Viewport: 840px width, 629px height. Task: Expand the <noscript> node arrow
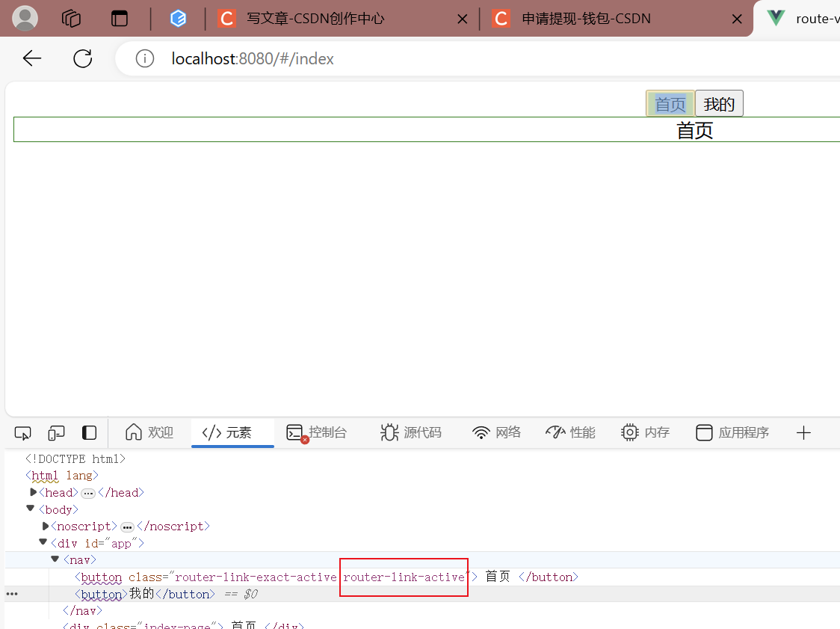pyautogui.click(x=46, y=526)
